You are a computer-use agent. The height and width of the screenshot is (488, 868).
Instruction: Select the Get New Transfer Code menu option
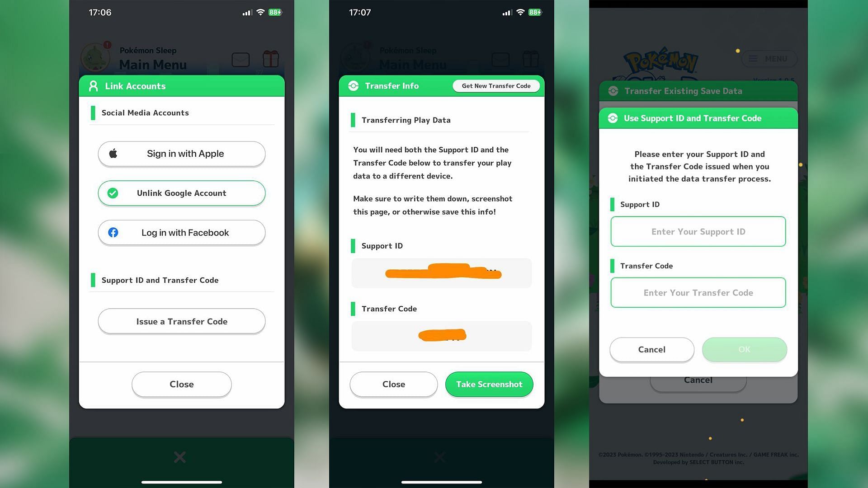click(496, 86)
